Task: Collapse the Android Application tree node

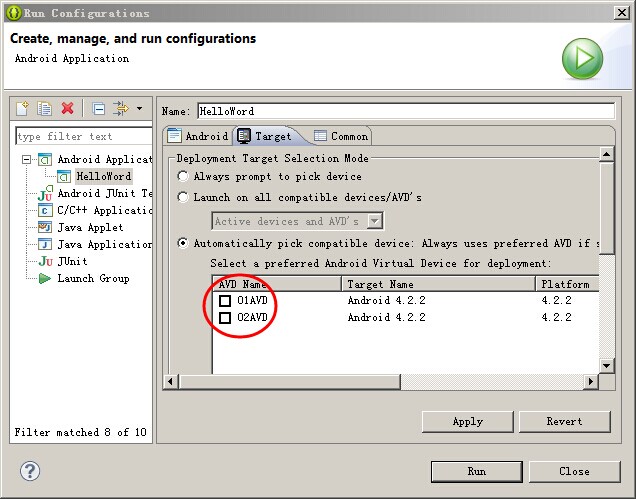Action: pyautogui.click(x=25, y=160)
